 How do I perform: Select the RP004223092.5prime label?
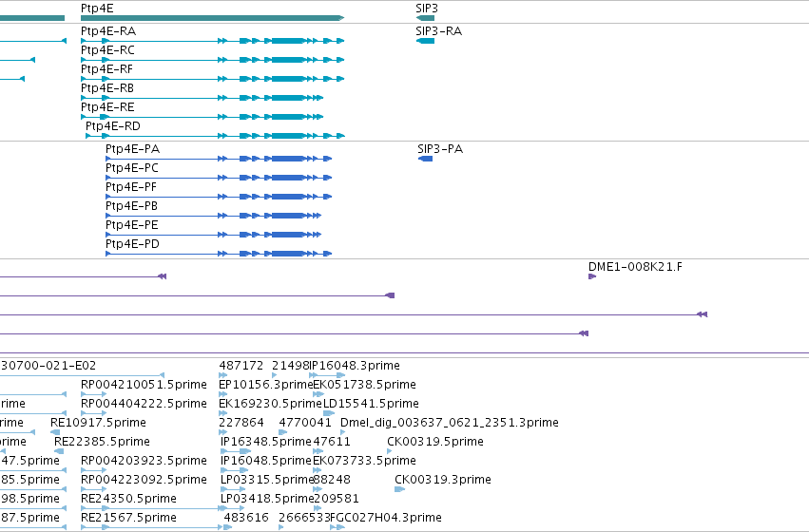(x=144, y=481)
